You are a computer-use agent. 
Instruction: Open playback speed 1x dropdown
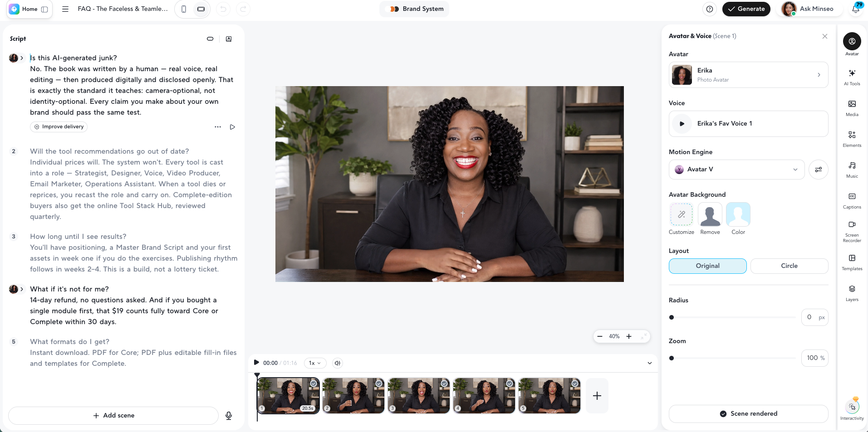(315, 363)
